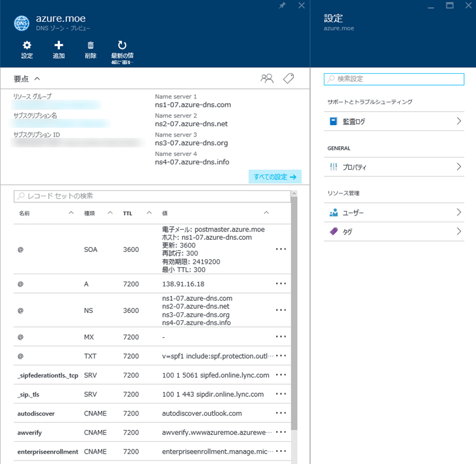Open more options for _sip._tls record
Screen dimensions: 476x464
[281, 394]
